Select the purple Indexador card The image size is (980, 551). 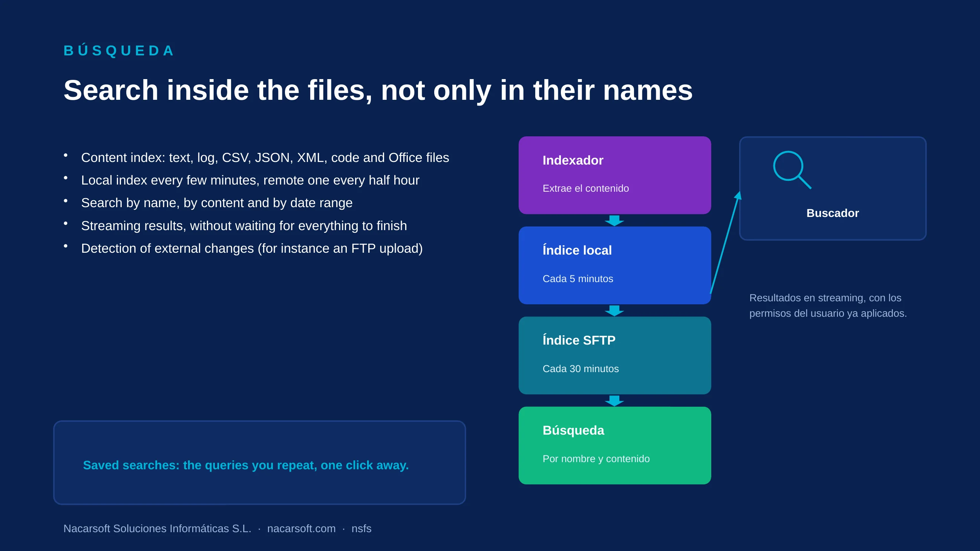pyautogui.click(x=614, y=175)
